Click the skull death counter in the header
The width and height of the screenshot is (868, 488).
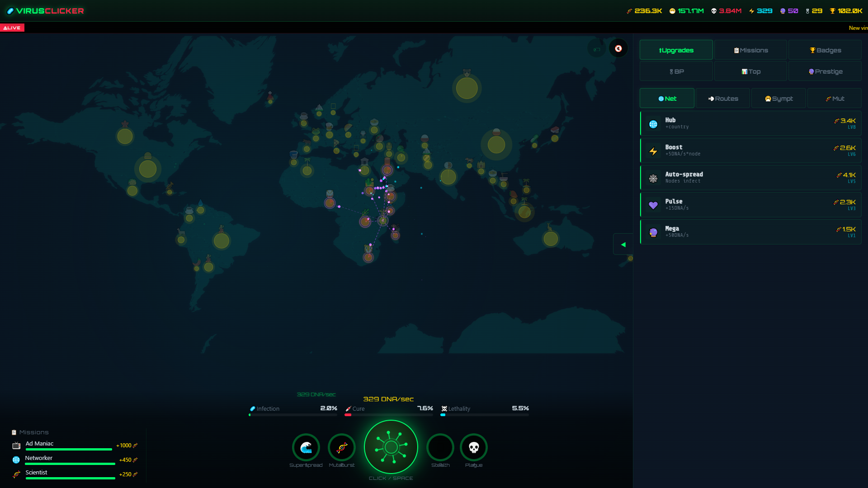[726, 11]
